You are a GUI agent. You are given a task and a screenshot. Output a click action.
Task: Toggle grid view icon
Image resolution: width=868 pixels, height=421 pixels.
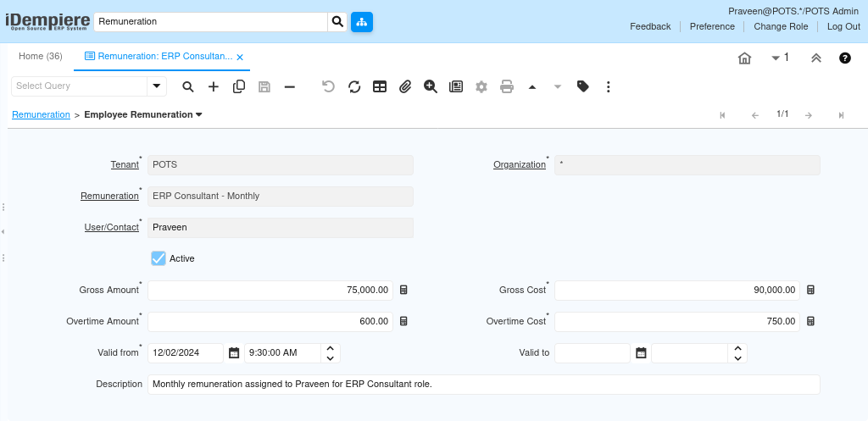click(x=380, y=87)
